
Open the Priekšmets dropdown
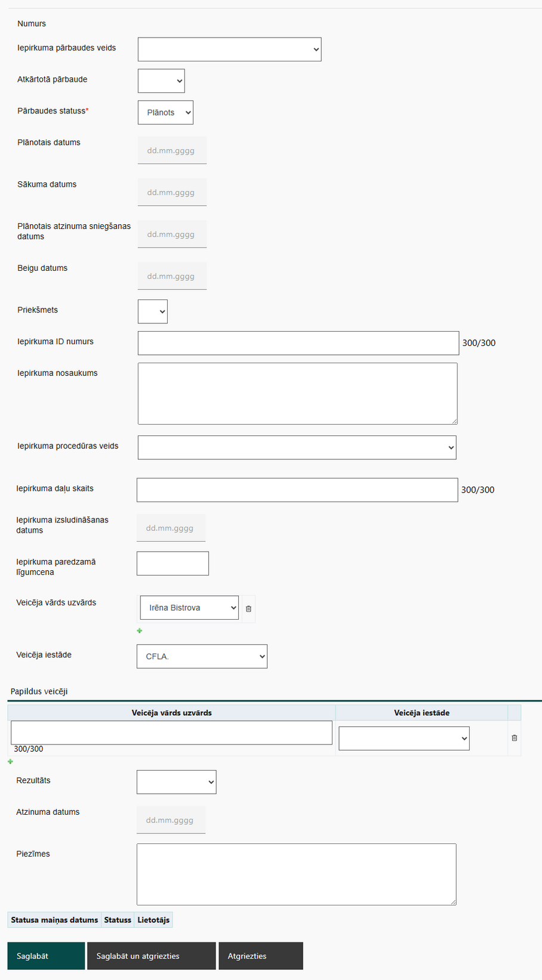click(153, 311)
